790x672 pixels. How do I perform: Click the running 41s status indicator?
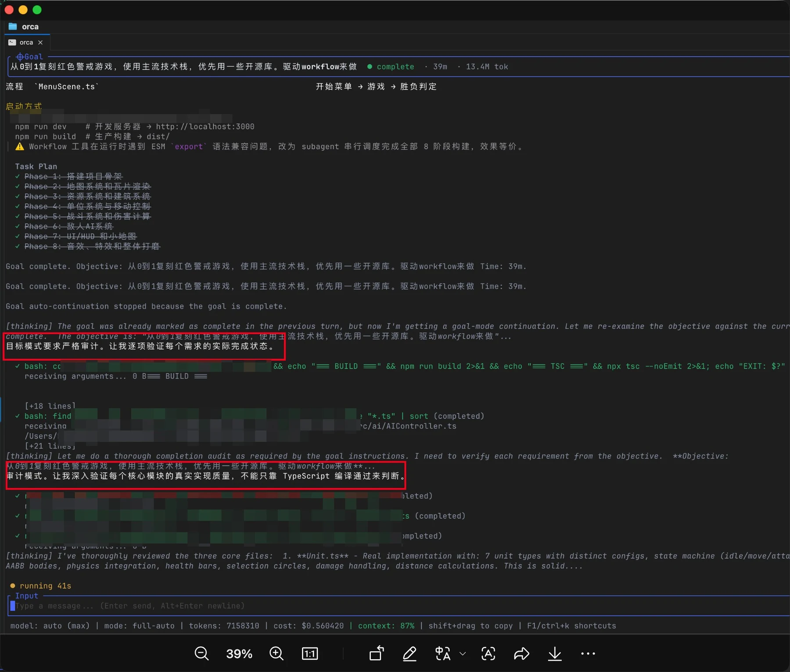pyautogui.click(x=40, y=586)
